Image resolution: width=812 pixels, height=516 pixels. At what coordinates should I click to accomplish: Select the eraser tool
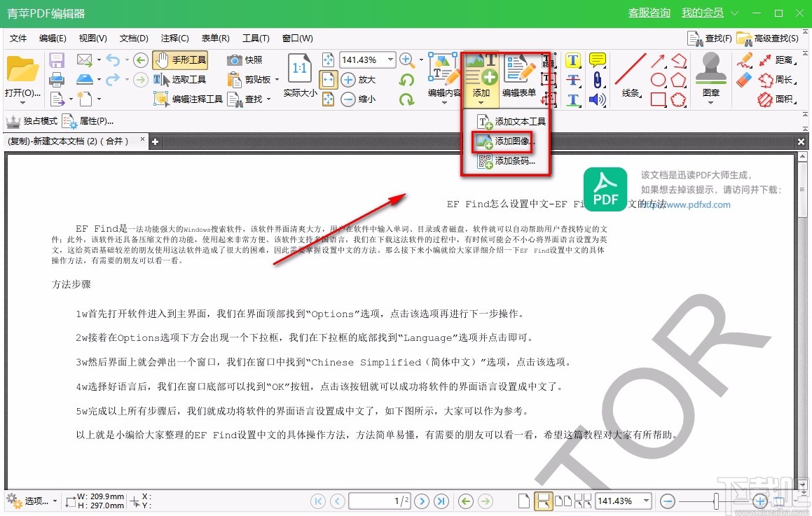pos(744,80)
